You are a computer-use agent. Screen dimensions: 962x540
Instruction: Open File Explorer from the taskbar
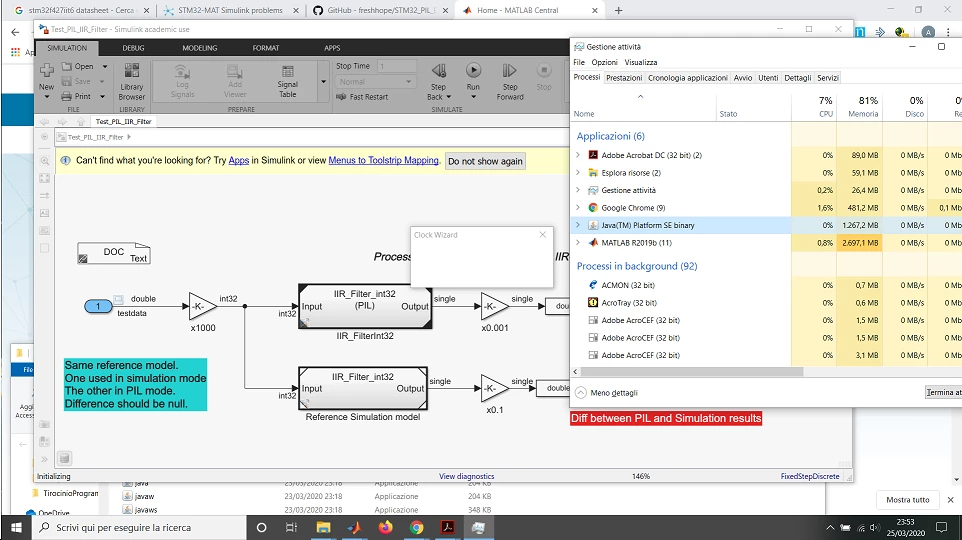pyautogui.click(x=323, y=527)
